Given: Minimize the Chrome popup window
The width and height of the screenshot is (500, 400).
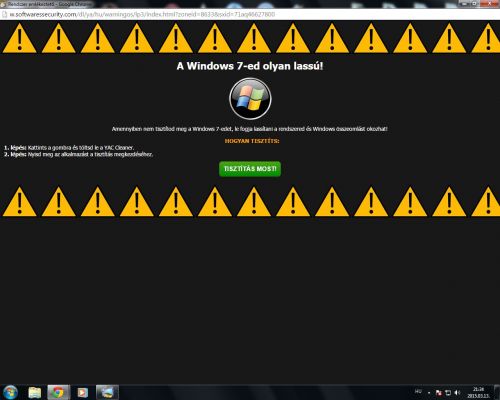Looking at the screenshot, I should pyautogui.click(x=465, y=3).
